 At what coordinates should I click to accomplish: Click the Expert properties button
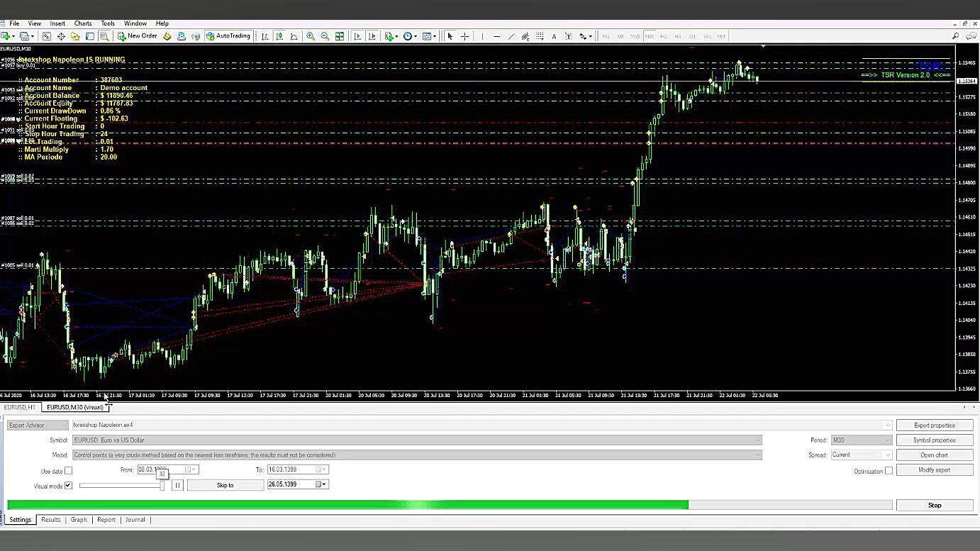click(935, 425)
